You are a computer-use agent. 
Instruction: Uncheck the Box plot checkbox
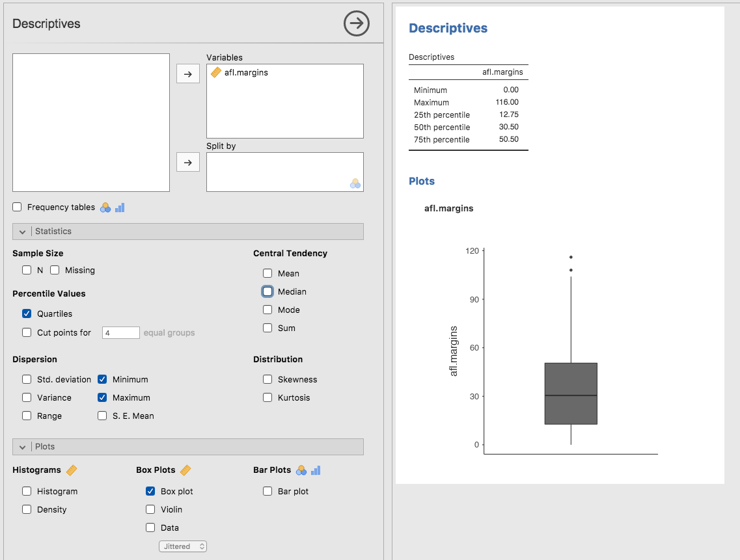(x=150, y=491)
